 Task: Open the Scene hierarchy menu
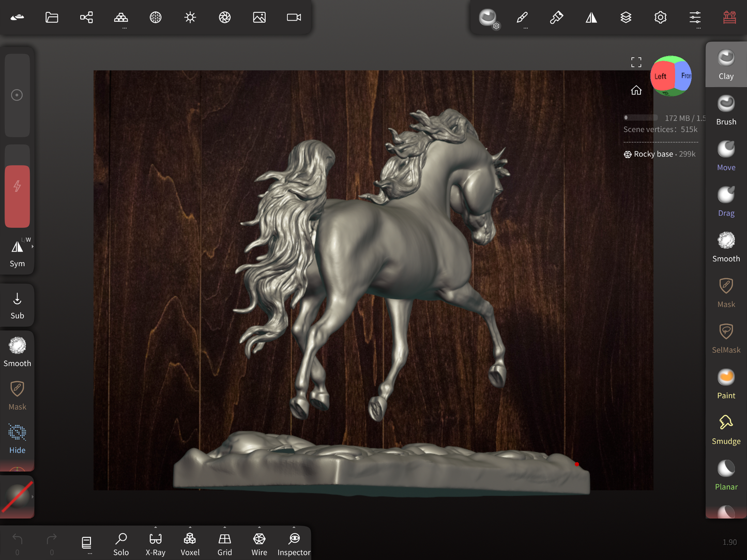coord(86,18)
